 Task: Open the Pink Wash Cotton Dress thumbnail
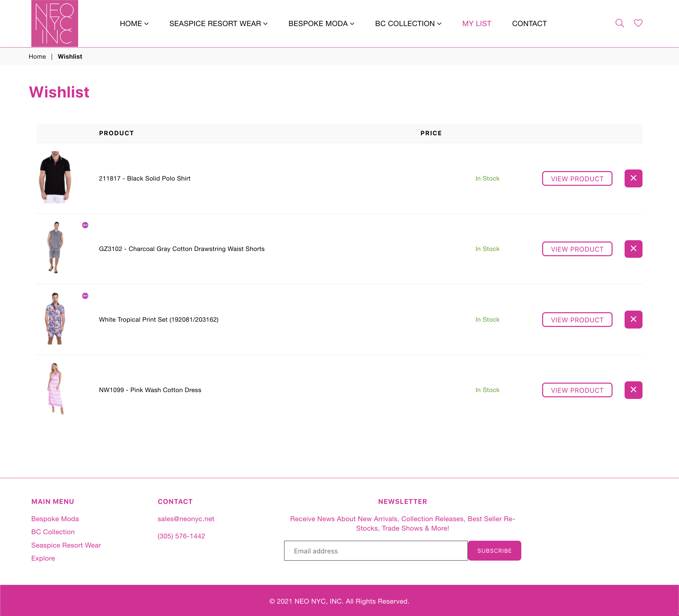click(x=55, y=389)
